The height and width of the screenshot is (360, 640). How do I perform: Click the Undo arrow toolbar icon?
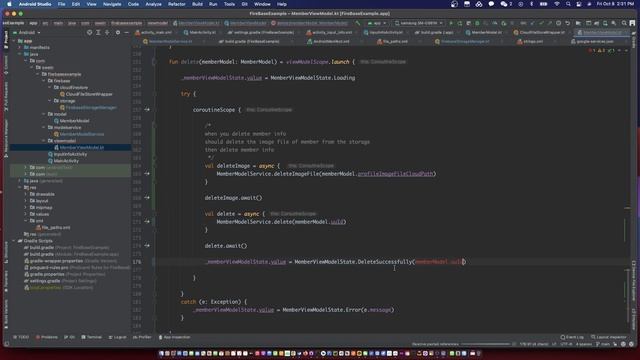(567, 23)
